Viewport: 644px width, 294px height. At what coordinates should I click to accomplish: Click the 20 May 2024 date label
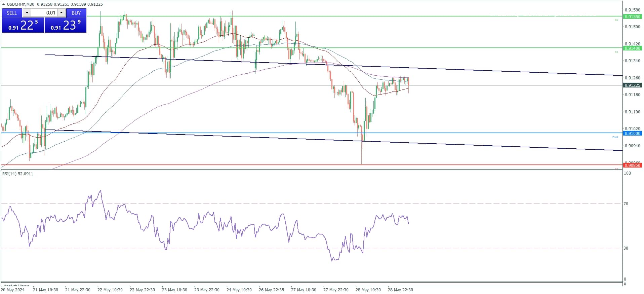(x=12, y=290)
